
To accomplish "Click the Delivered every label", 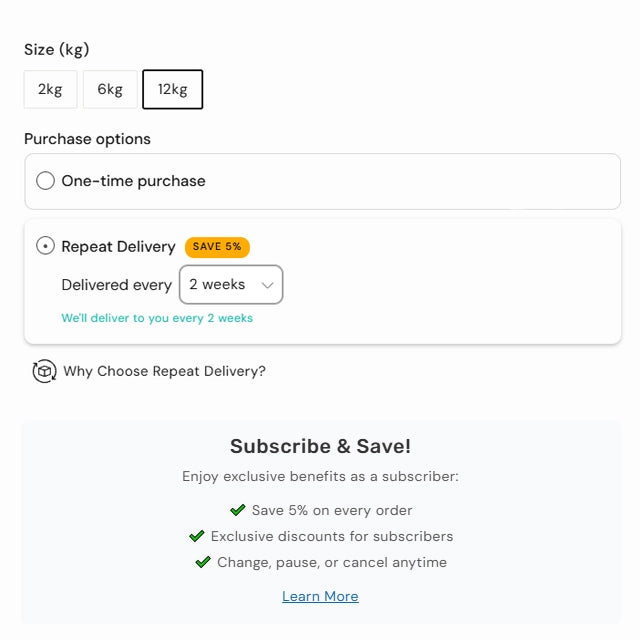I will click(116, 285).
